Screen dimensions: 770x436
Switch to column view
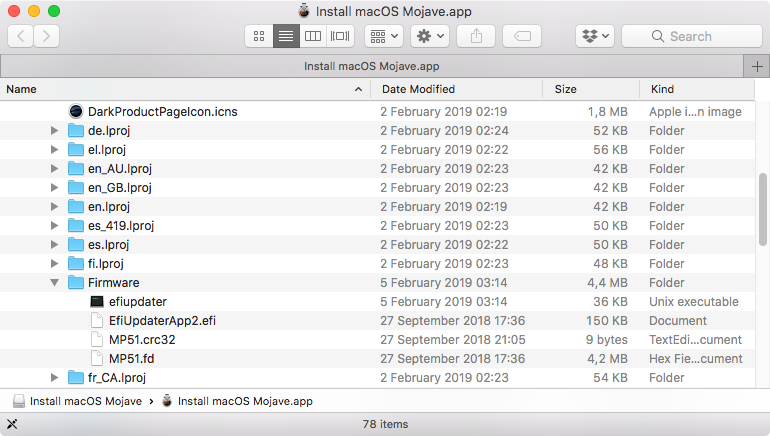point(313,36)
